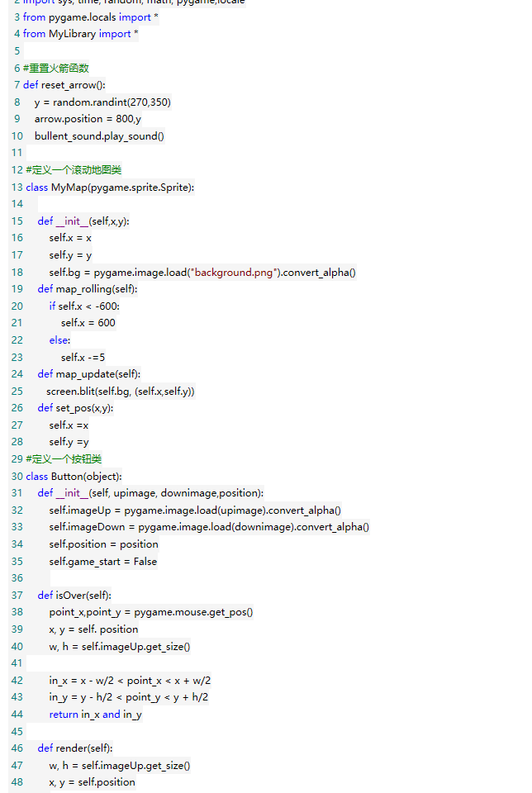Click 'self.x = x' on line 16
Screen dimensions: 532x793
[70, 238]
